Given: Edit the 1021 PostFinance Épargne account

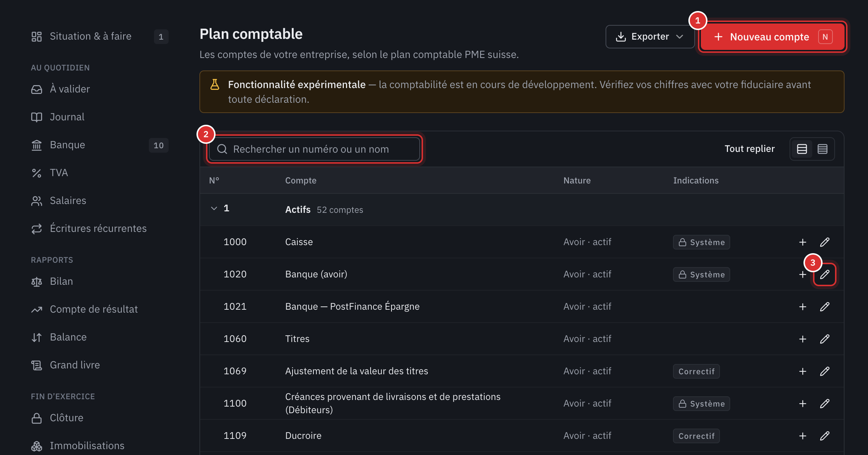Looking at the screenshot, I should pos(825,307).
